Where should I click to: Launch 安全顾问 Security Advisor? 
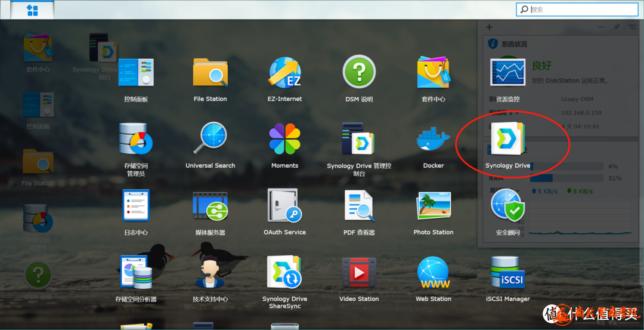click(507, 206)
